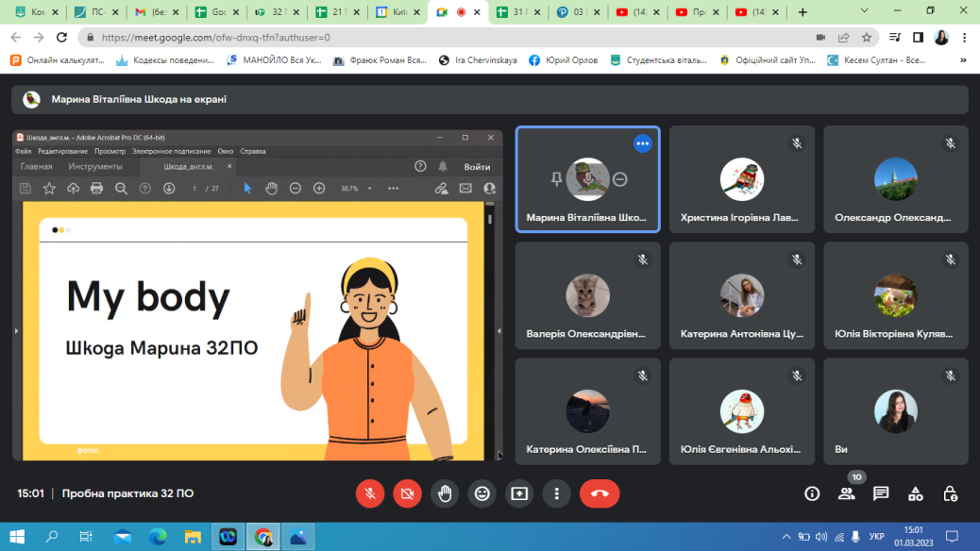This screenshot has height=551, width=980.
Task: Open the Activities panel icon
Action: coord(916,493)
